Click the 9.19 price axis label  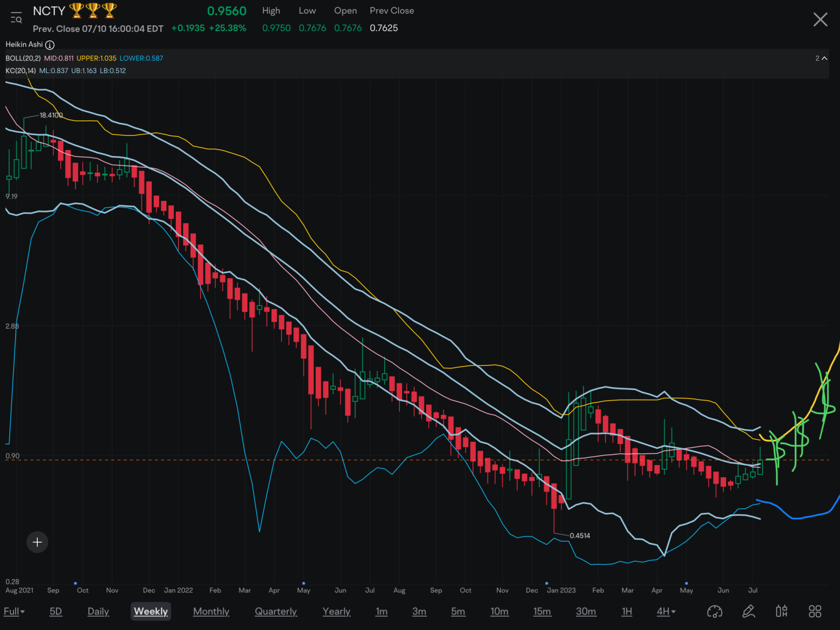tap(12, 196)
